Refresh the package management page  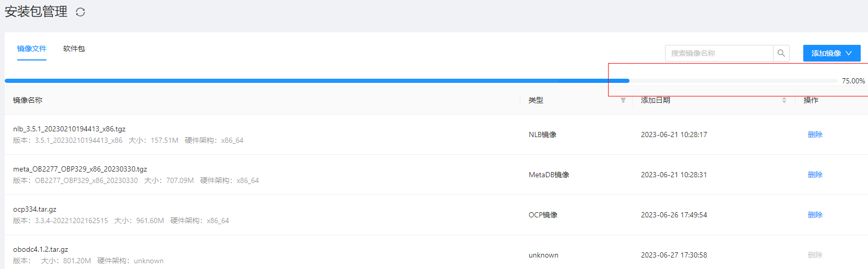pyautogui.click(x=80, y=12)
